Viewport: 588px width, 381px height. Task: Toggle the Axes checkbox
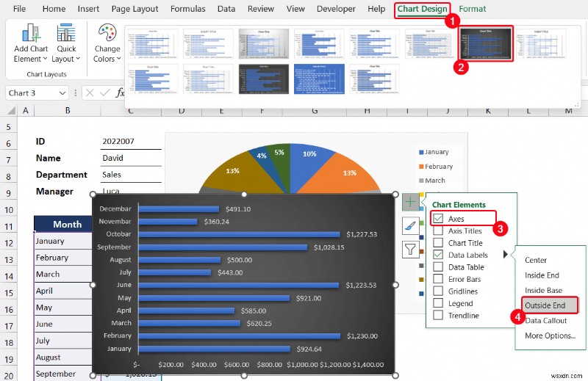(438, 219)
